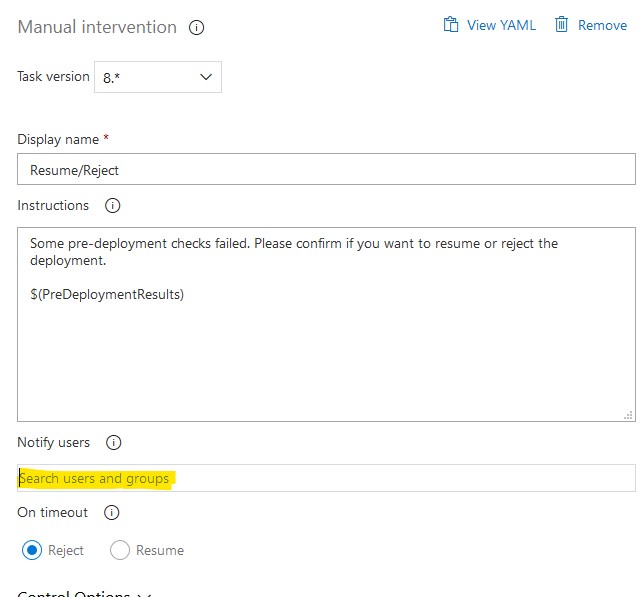Select the Resume radio button
The height and width of the screenshot is (597, 643).
click(x=120, y=550)
